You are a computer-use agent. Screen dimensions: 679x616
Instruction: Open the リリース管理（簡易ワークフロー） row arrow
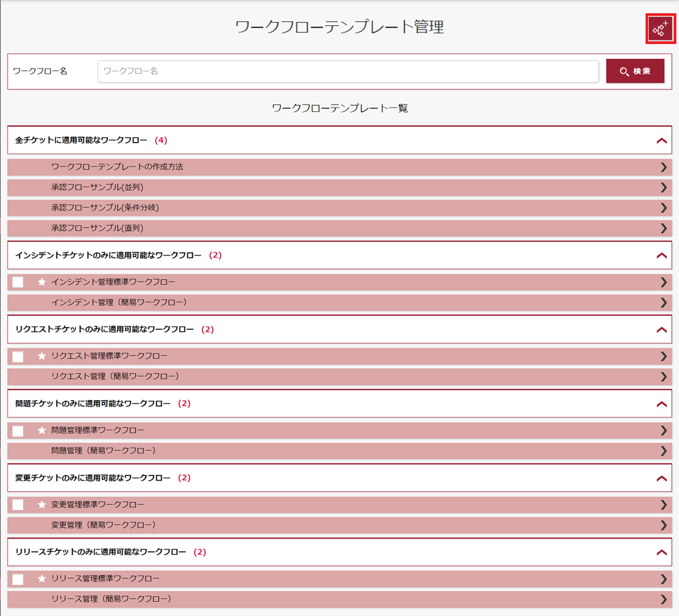664,599
